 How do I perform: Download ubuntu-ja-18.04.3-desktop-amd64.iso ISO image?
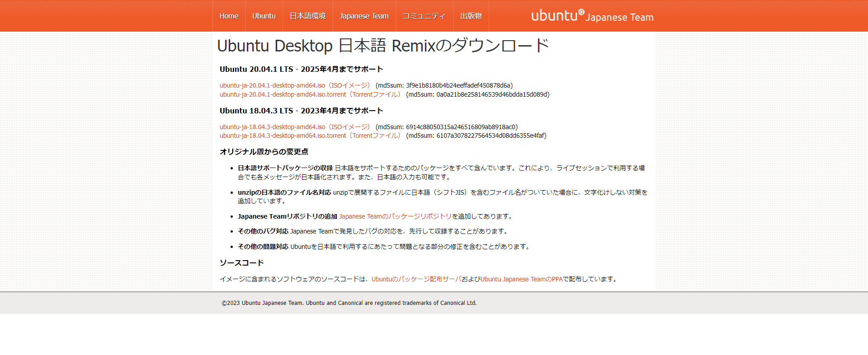(296, 127)
